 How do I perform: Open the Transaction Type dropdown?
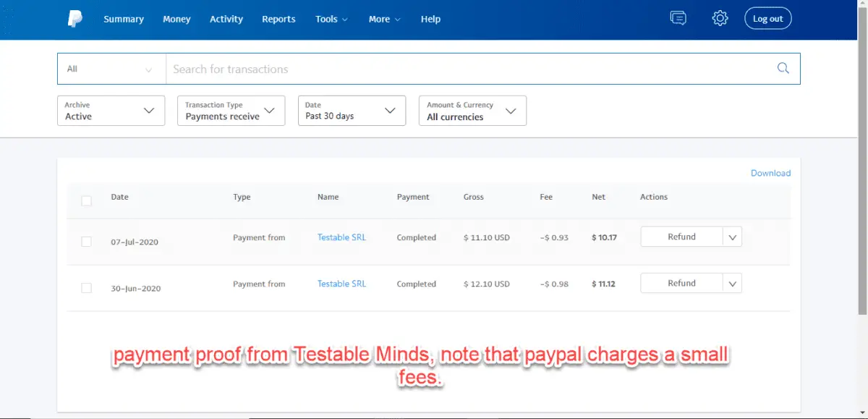pos(230,110)
